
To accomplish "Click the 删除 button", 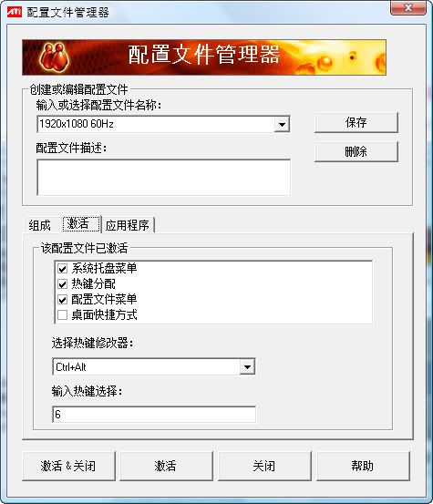I will [x=356, y=151].
